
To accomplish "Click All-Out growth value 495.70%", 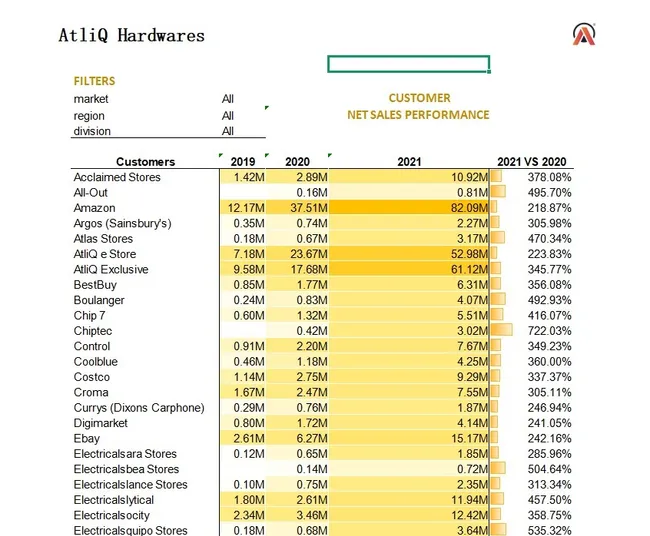I will [549, 193].
